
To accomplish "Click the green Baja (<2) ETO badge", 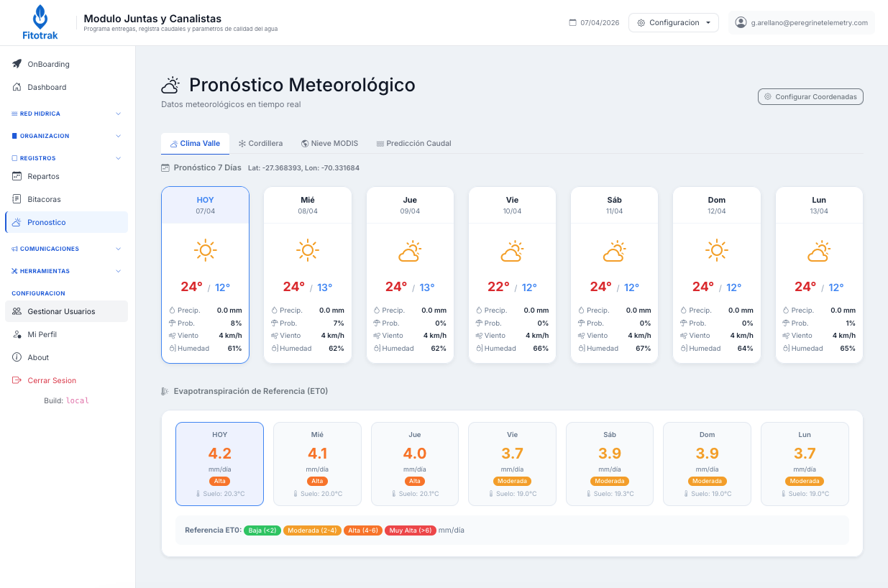I will (x=262, y=530).
